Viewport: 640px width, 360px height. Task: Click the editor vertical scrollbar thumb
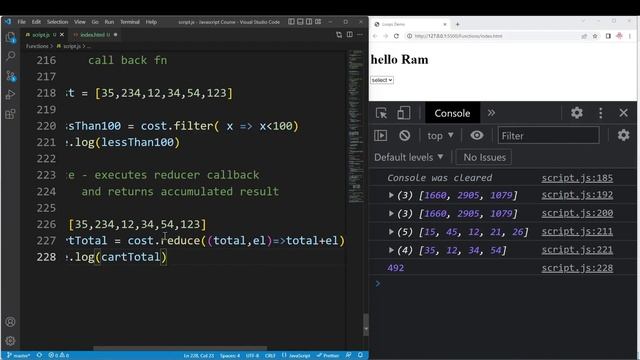tap(366, 324)
